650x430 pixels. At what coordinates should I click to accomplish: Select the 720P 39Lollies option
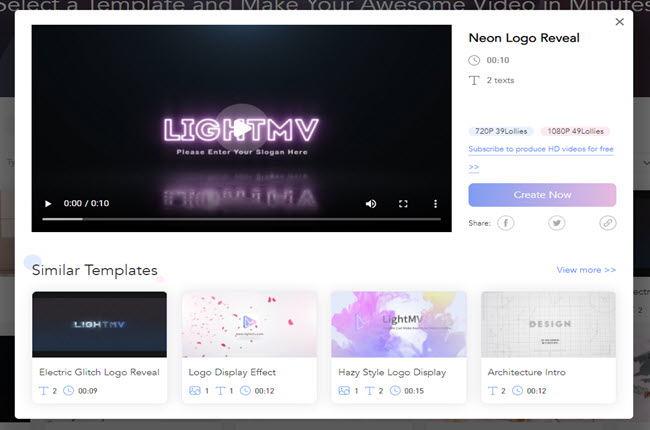tap(501, 131)
